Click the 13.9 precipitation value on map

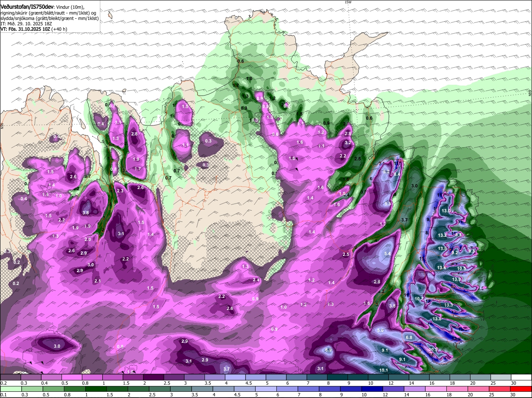[456, 280]
